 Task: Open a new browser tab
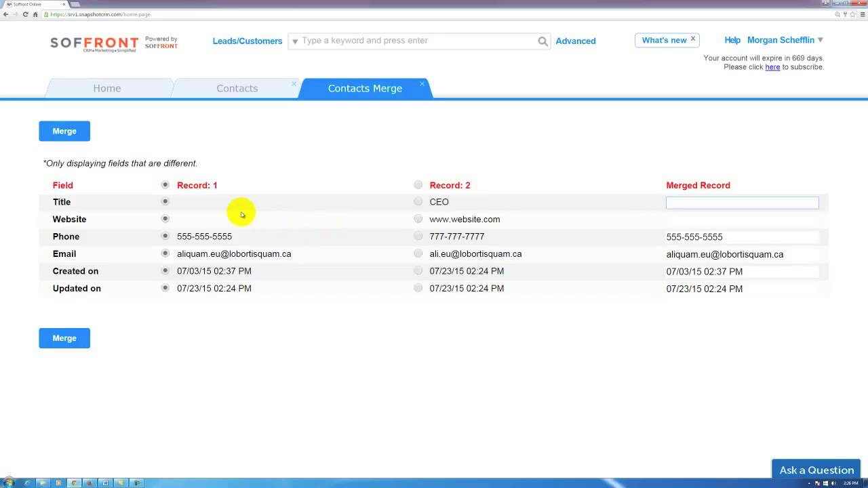point(76,4)
